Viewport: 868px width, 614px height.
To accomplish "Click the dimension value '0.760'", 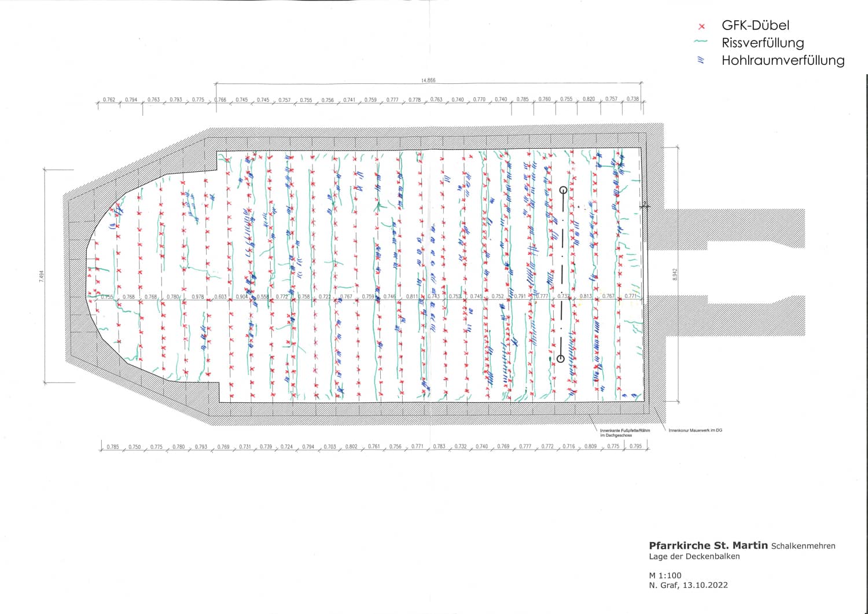I will pos(545,99).
